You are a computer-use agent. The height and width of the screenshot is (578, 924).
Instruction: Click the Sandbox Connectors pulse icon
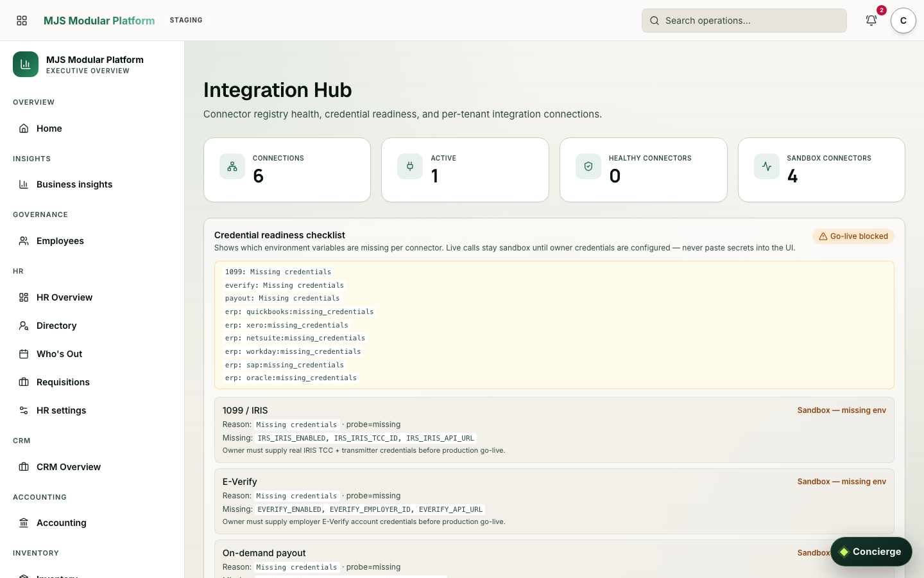[x=767, y=166]
